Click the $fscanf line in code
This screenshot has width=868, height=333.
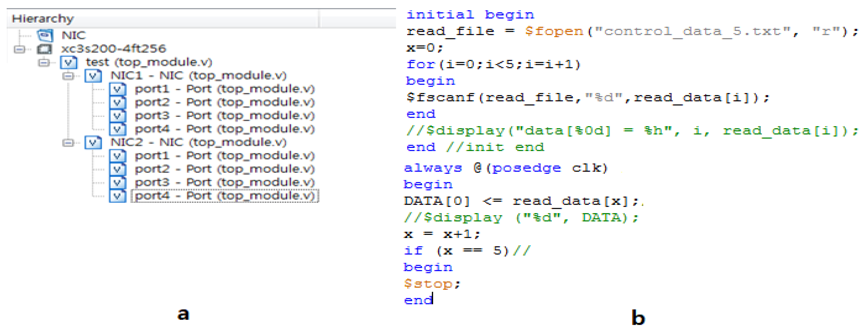(588, 98)
